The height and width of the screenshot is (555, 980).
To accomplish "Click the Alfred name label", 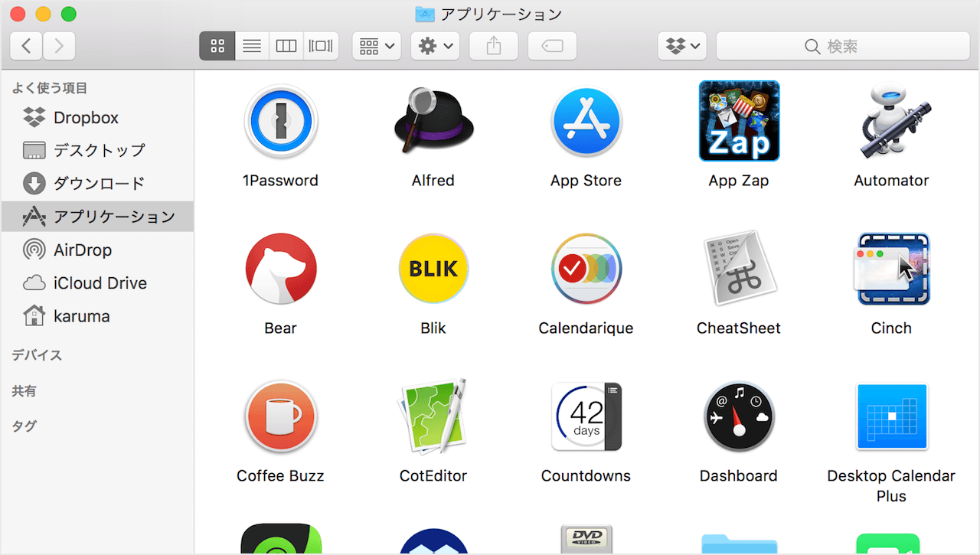I will tap(433, 181).
